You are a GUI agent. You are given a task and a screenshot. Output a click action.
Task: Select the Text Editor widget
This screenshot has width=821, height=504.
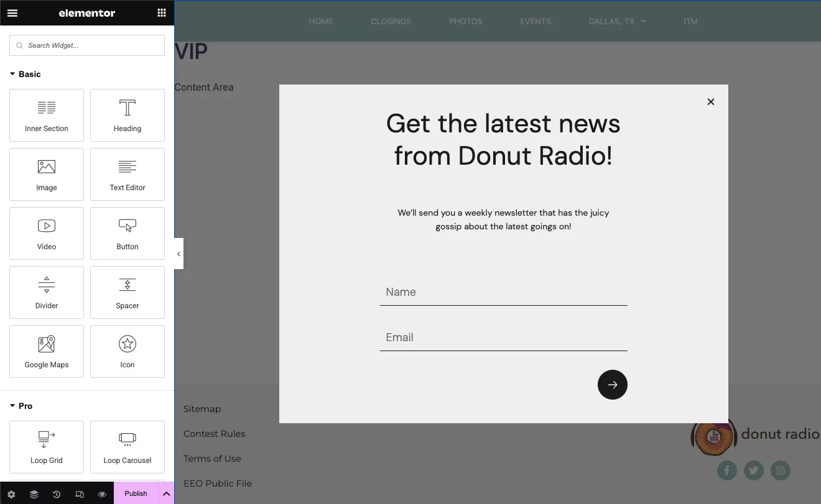pos(128,174)
